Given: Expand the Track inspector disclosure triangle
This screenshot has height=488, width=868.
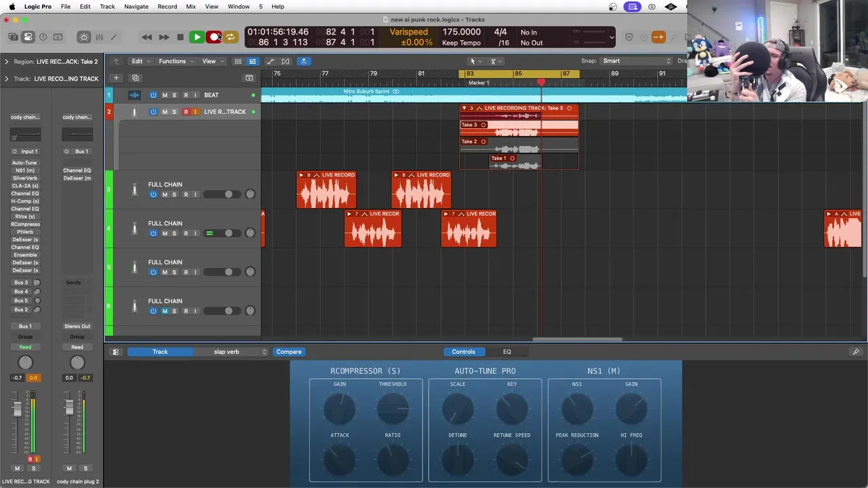Looking at the screenshot, I should click(7, 79).
